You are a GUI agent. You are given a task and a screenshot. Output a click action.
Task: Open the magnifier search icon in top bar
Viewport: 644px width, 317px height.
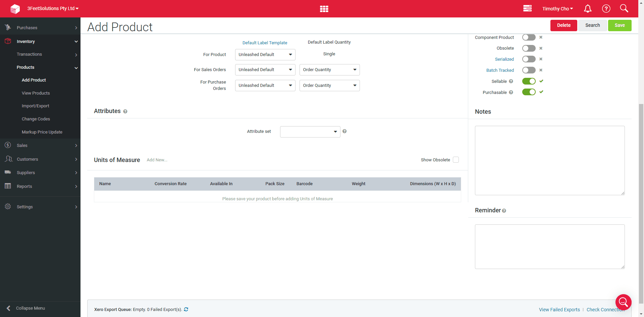(624, 8)
